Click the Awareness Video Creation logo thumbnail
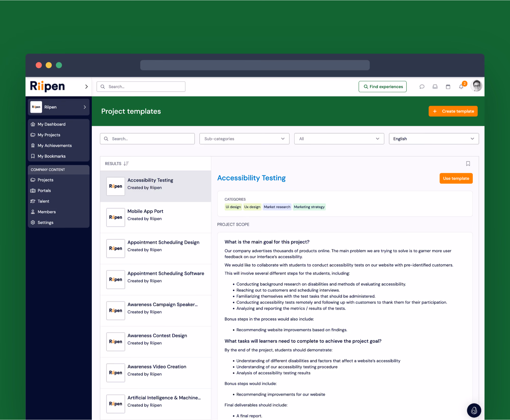This screenshot has width=510, height=420. (116, 373)
